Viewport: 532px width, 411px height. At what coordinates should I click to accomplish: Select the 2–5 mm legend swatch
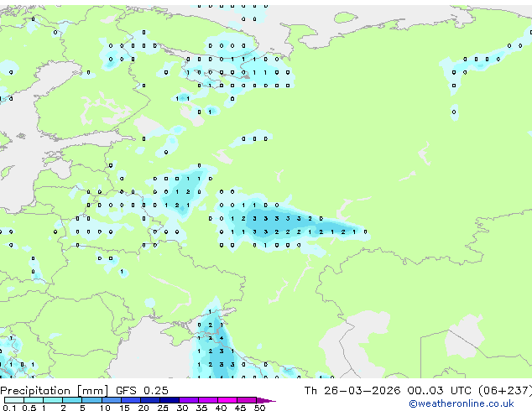(x=72, y=400)
